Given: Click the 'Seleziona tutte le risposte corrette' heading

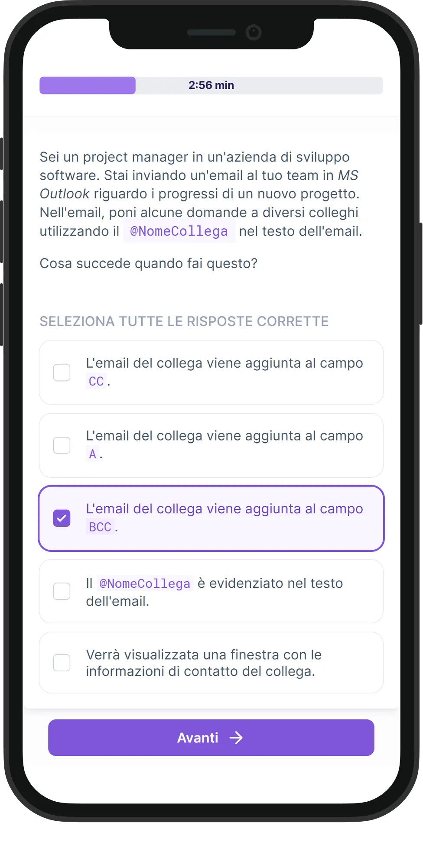Looking at the screenshot, I should click(x=184, y=321).
